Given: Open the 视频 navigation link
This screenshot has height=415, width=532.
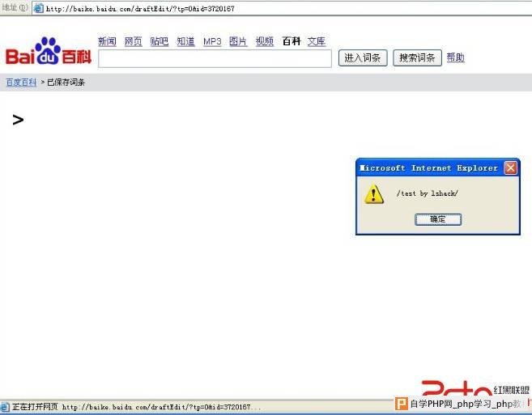Looking at the screenshot, I should pos(265,41).
